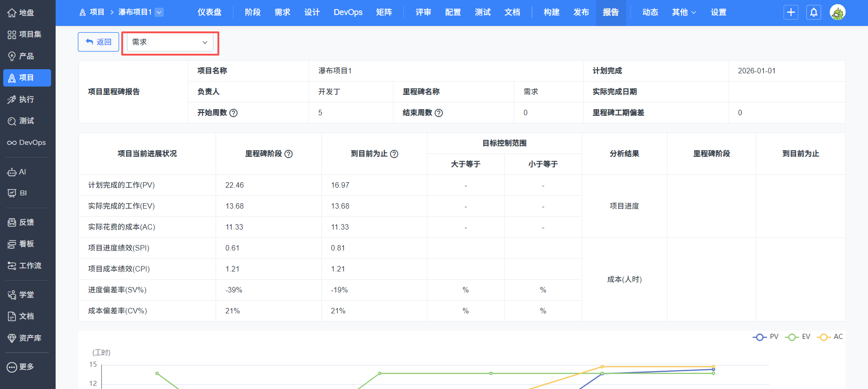Viewport: 868px width, 389px height.
Task: Click help icon next to 里程碑阶段
Action: tap(289, 154)
